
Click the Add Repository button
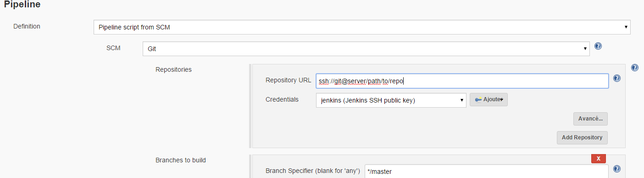point(583,138)
